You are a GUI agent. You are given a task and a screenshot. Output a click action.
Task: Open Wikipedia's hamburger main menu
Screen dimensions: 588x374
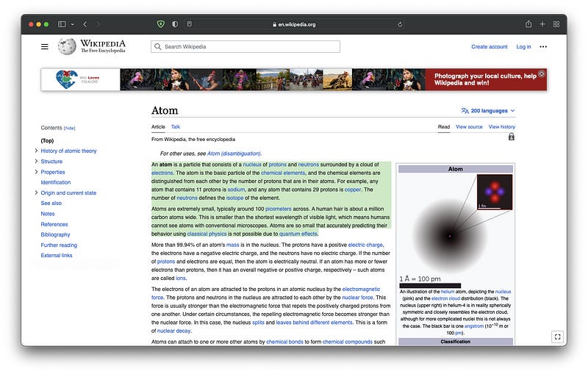point(45,47)
